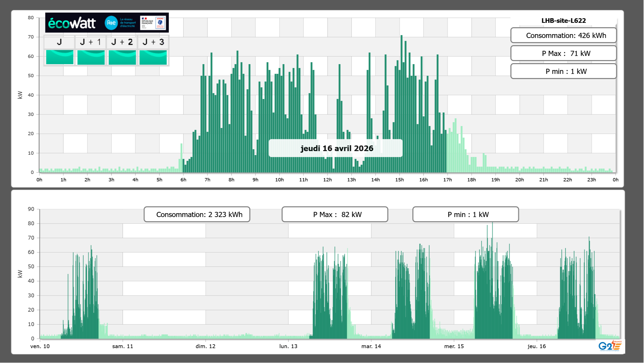
Task: Click the écoWatt logo
Action: pos(72,23)
